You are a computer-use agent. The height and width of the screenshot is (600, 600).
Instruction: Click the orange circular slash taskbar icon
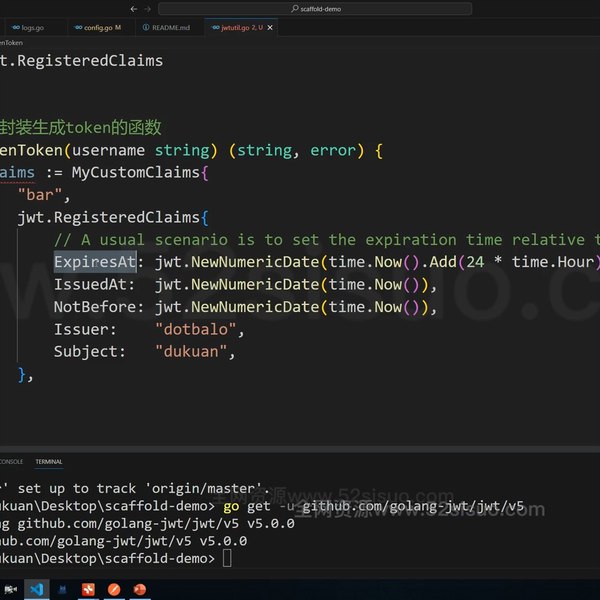pos(114,589)
